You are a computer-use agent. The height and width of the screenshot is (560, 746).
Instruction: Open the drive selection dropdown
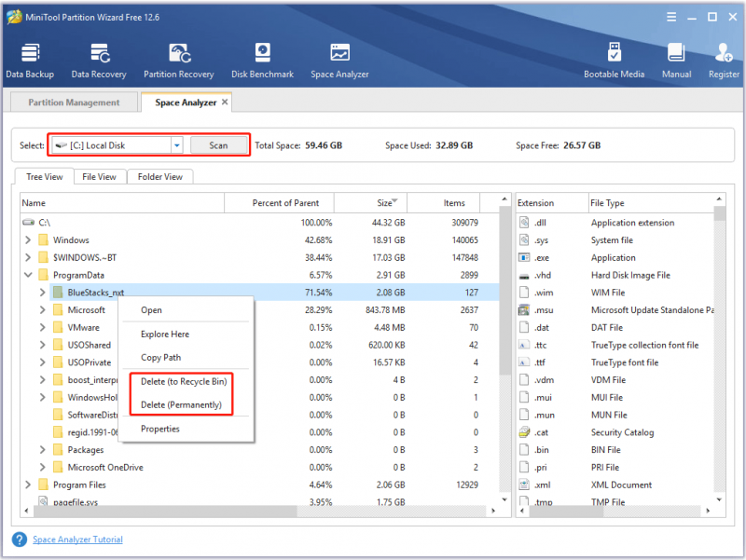[x=177, y=145]
